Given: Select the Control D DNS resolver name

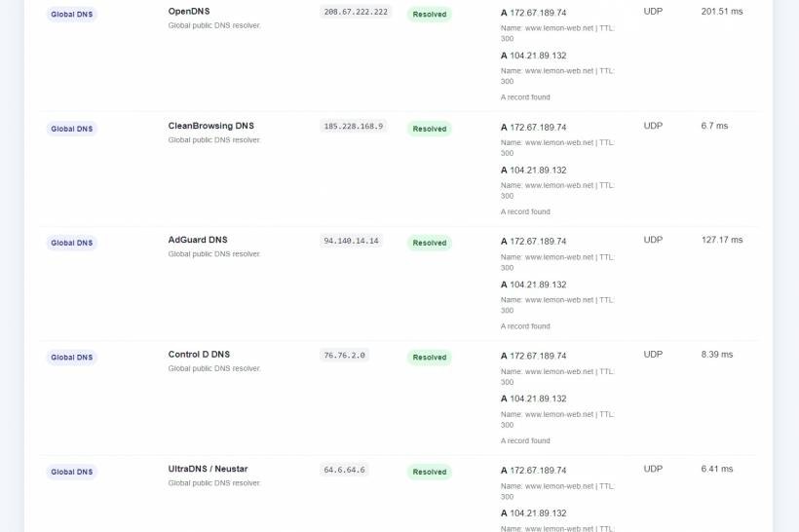Looking at the screenshot, I should pos(199,354).
